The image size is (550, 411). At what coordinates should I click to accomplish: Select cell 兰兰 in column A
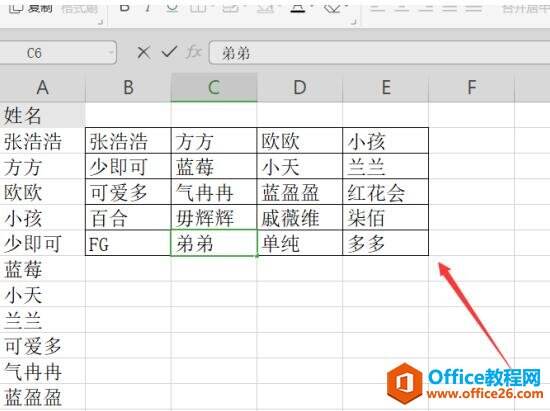click(x=42, y=320)
